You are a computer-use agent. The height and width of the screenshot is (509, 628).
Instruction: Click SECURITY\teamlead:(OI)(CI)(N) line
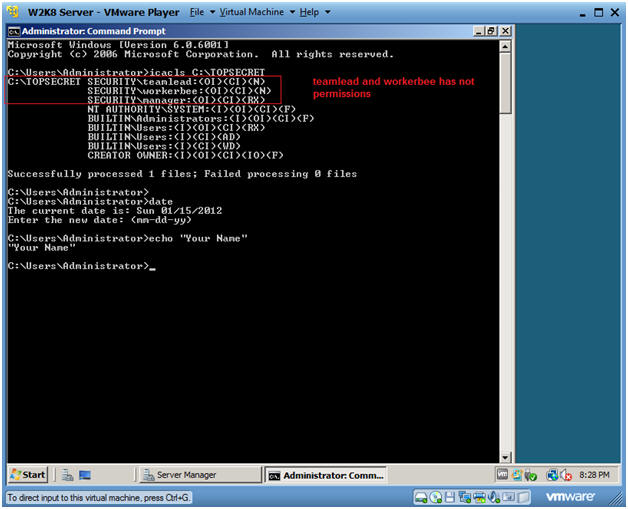point(176,82)
